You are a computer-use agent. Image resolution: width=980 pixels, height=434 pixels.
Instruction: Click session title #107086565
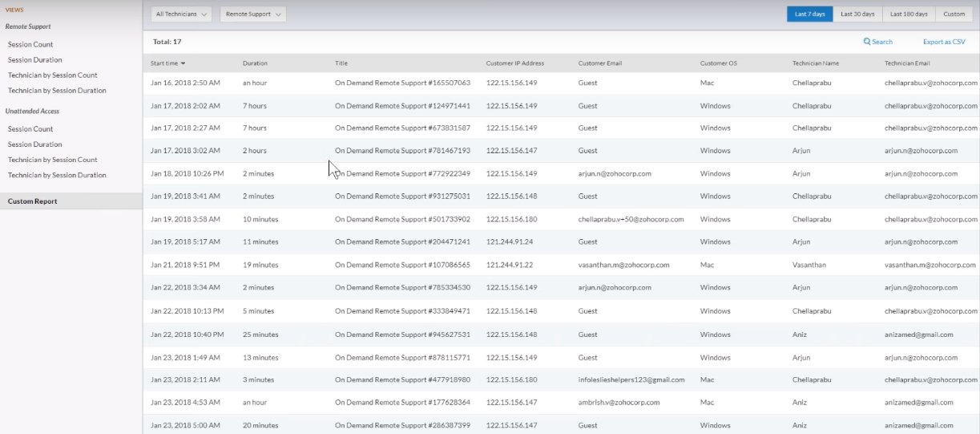pyautogui.click(x=402, y=265)
